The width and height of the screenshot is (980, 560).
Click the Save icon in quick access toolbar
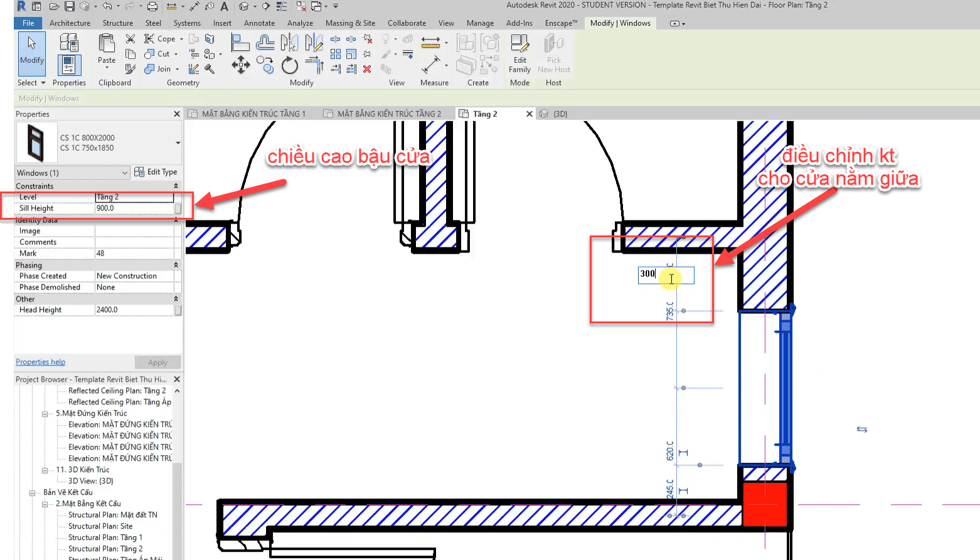[x=70, y=6]
